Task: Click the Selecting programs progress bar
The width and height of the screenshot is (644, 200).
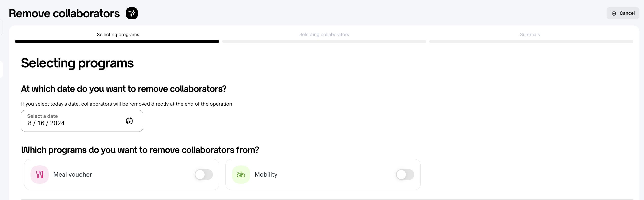Action: point(117,41)
